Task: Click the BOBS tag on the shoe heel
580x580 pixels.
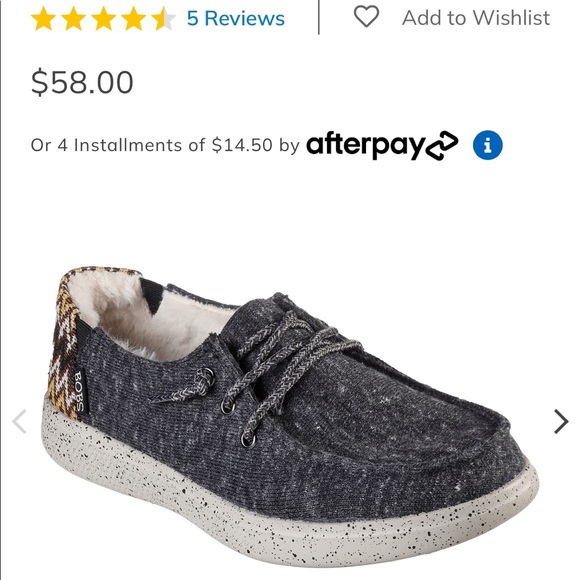Action: click(x=81, y=392)
